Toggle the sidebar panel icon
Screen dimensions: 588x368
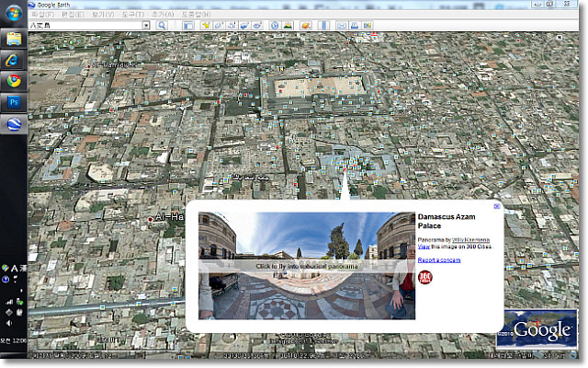(188, 25)
